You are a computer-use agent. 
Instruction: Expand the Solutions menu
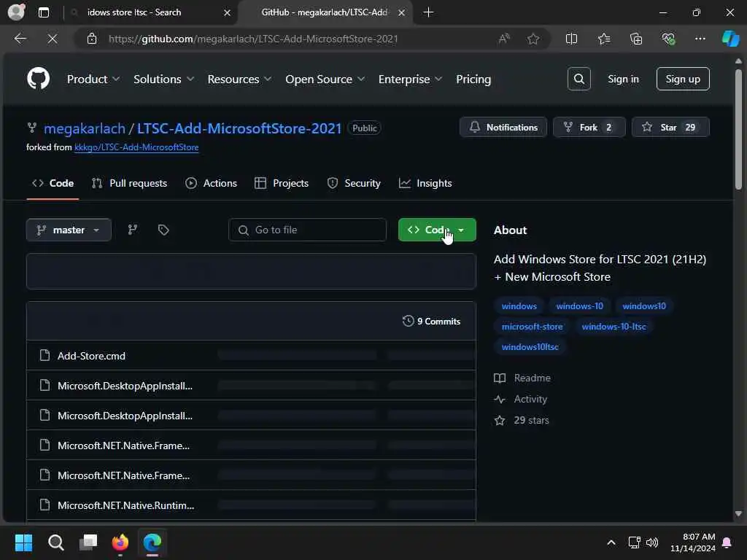163,79
